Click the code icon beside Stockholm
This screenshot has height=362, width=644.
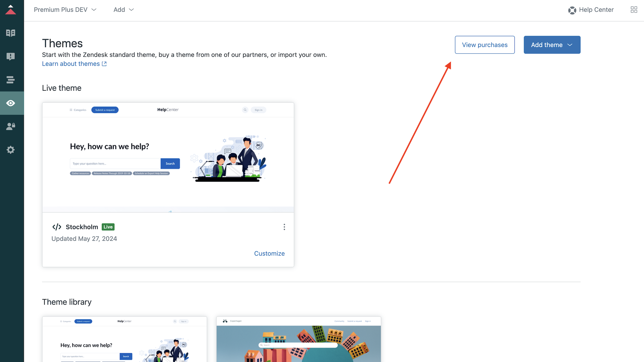tap(57, 227)
